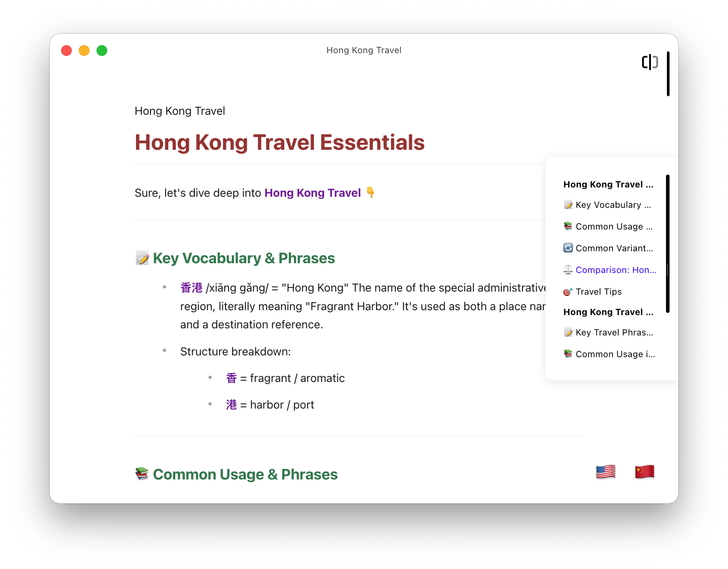The height and width of the screenshot is (569, 728).
Task: Minimize the window with the yellow button
Action: coord(84,51)
